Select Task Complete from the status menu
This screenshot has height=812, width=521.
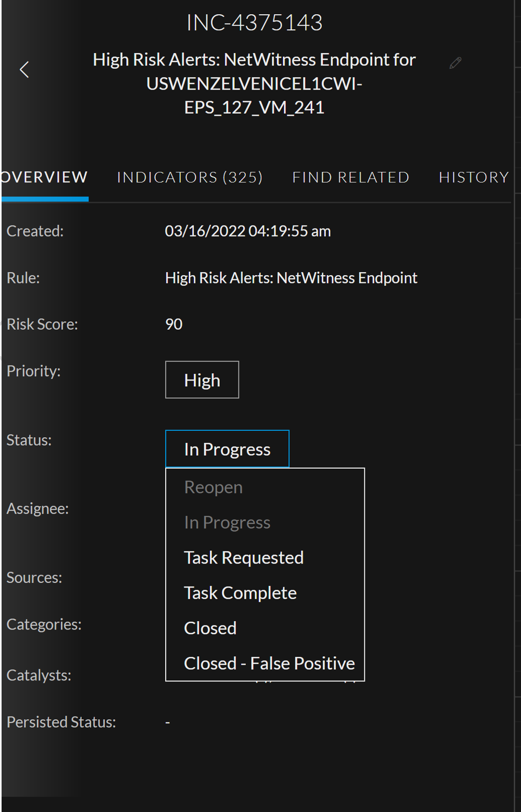pyautogui.click(x=240, y=592)
